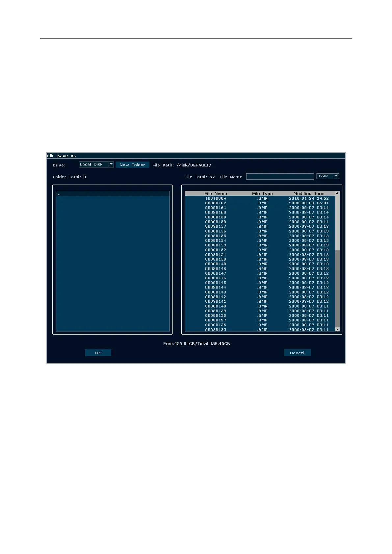This screenshot has width=392, height=554.
Task: Select file 00080142 in the list
Action: click(260, 297)
